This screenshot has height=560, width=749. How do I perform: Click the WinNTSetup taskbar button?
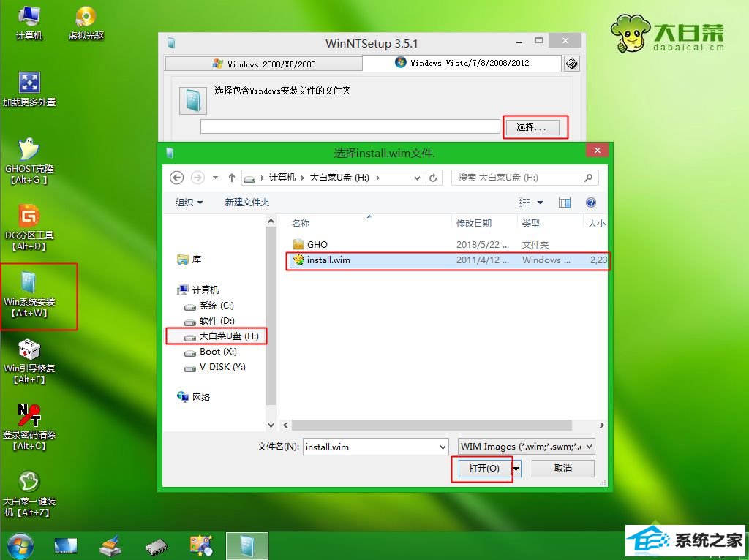click(x=247, y=545)
